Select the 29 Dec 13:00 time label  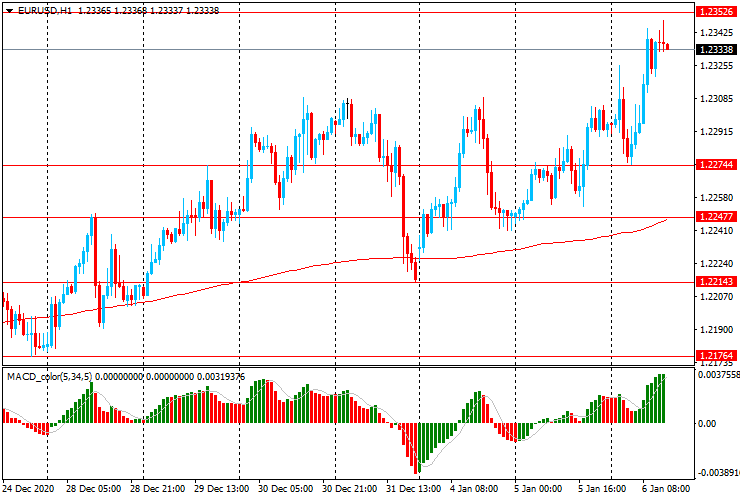(221, 488)
